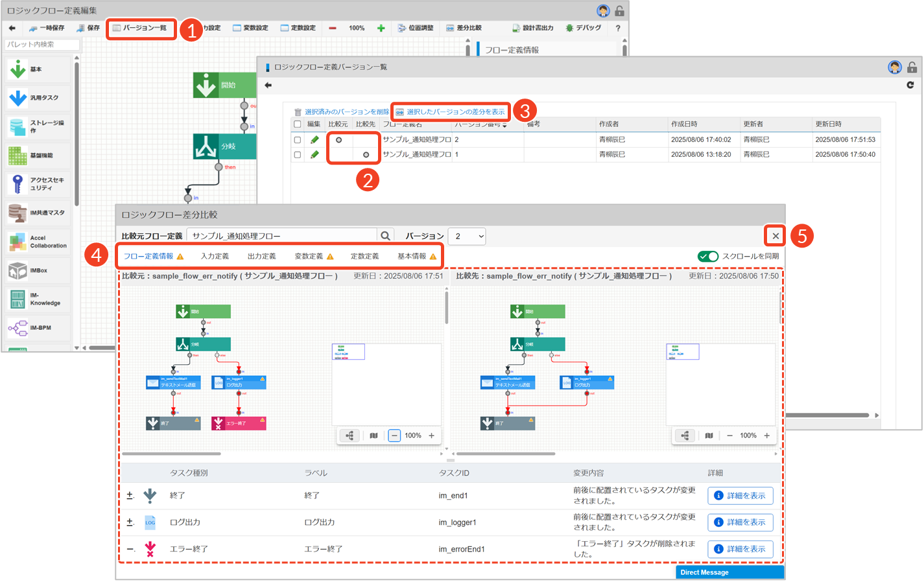Expand the 終了 task row with ± marker
The image size is (924, 582).
point(130,495)
